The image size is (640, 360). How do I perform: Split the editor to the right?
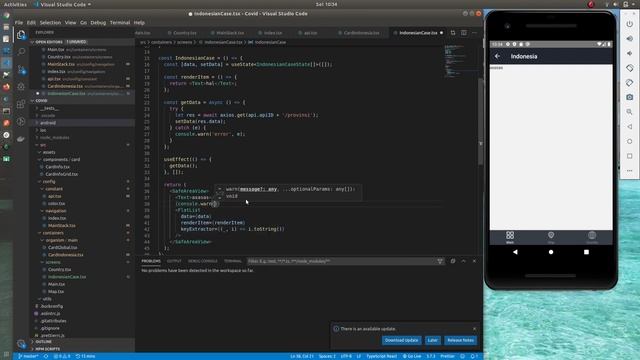[464, 33]
